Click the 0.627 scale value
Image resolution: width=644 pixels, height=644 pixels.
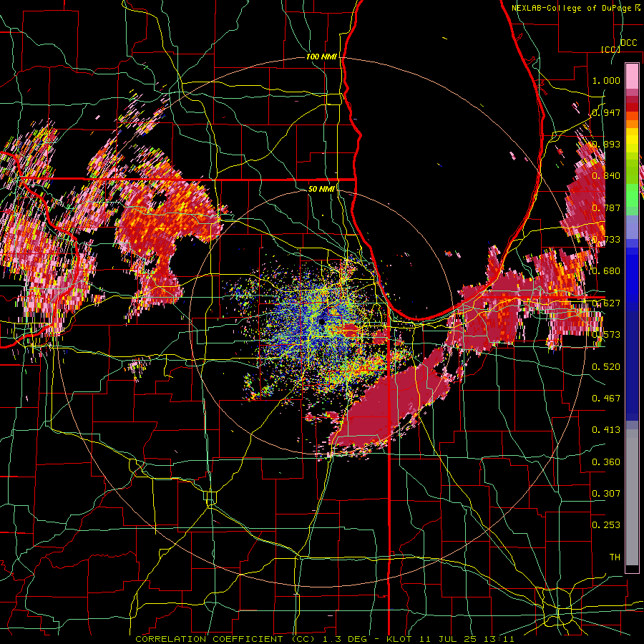click(606, 303)
